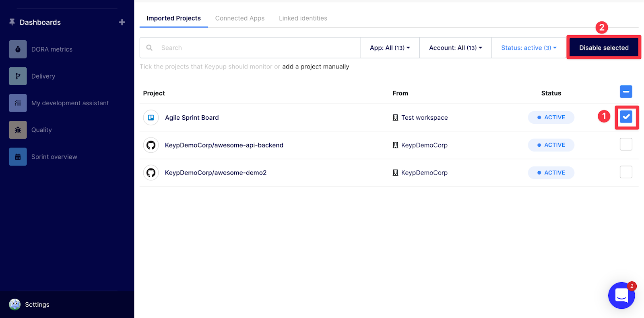Toggle the select-all checkbox in header
644x318 pixels.
click(x=626, y=92)
